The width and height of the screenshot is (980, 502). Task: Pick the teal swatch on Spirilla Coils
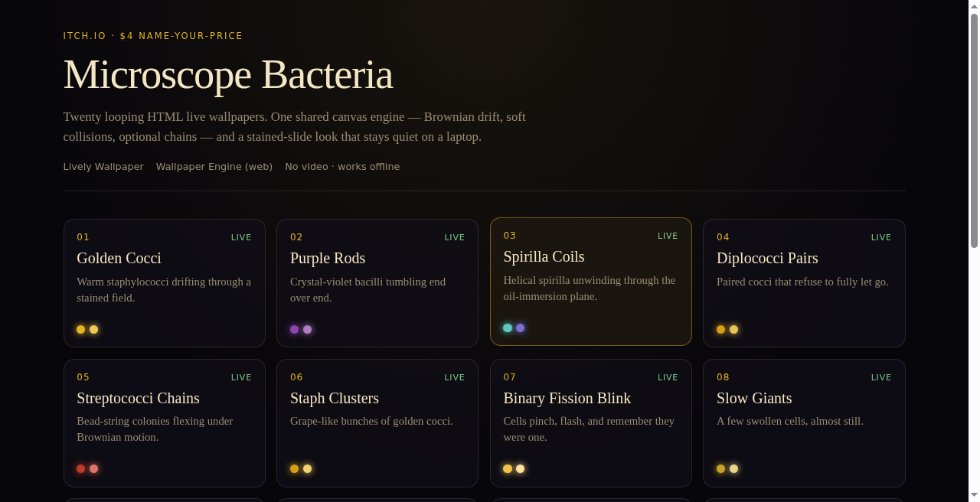508,328
